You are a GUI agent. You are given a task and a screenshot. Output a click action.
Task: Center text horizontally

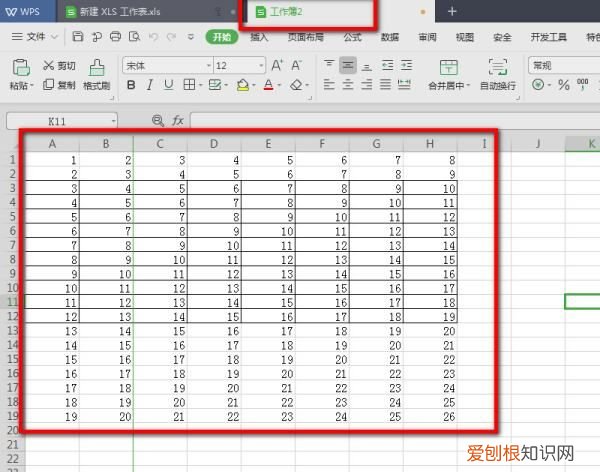(348, 85)
